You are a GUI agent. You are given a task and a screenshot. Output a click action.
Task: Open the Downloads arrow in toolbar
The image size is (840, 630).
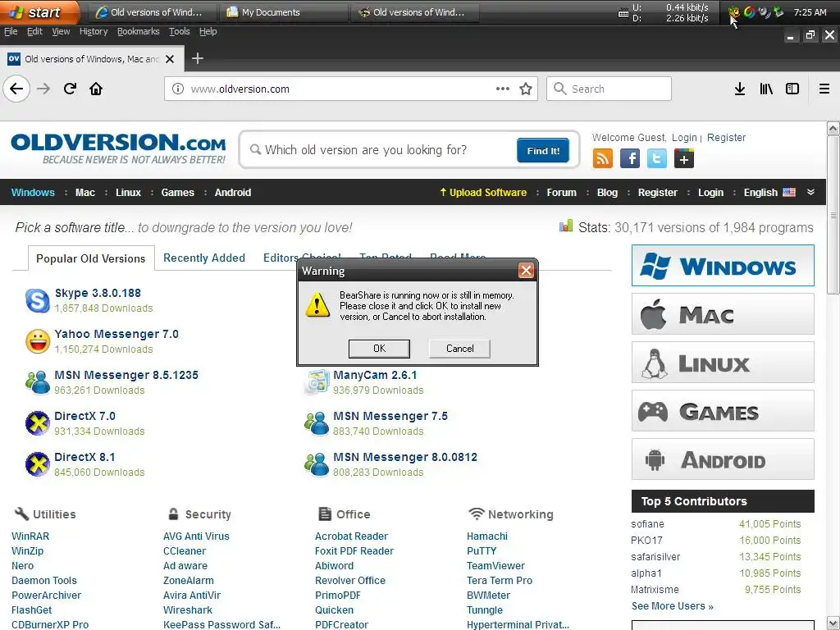pos(739,89)
